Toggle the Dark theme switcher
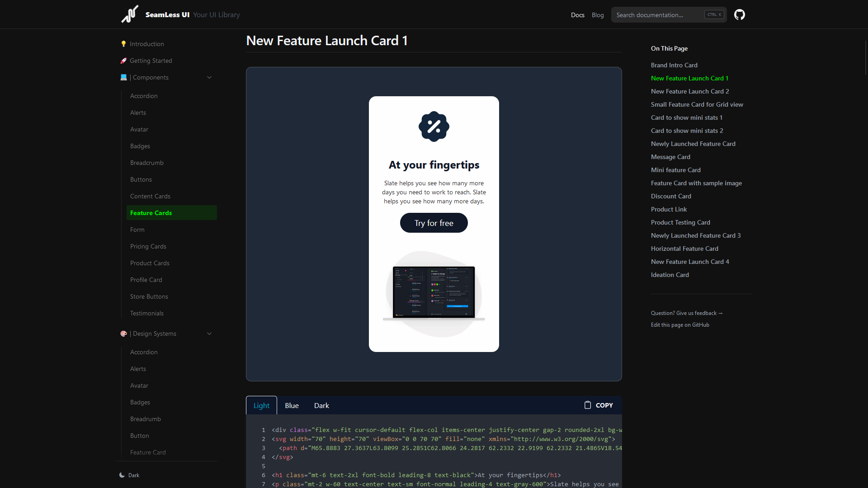 coord(129,475)
